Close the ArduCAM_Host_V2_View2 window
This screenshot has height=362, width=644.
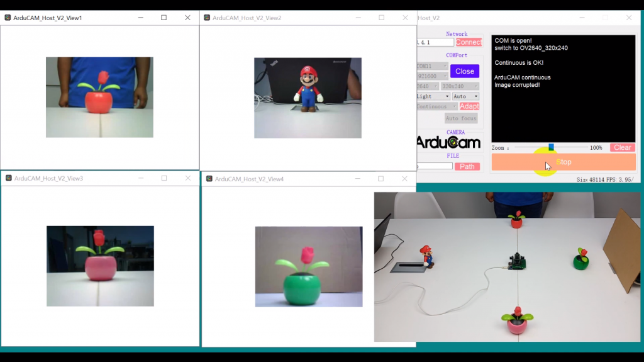point(406,18)
